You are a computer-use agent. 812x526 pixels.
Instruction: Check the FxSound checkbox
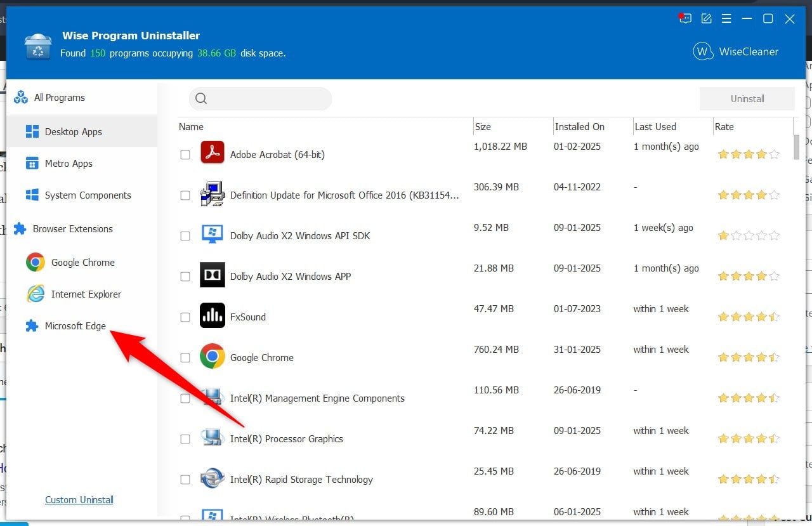pyautogui.click(x=185, y=317)
